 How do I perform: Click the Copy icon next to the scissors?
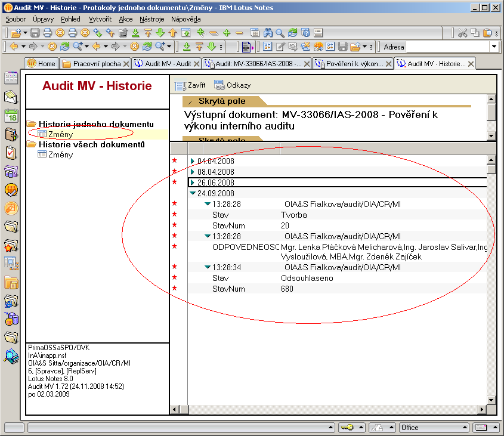click(475, 33)
